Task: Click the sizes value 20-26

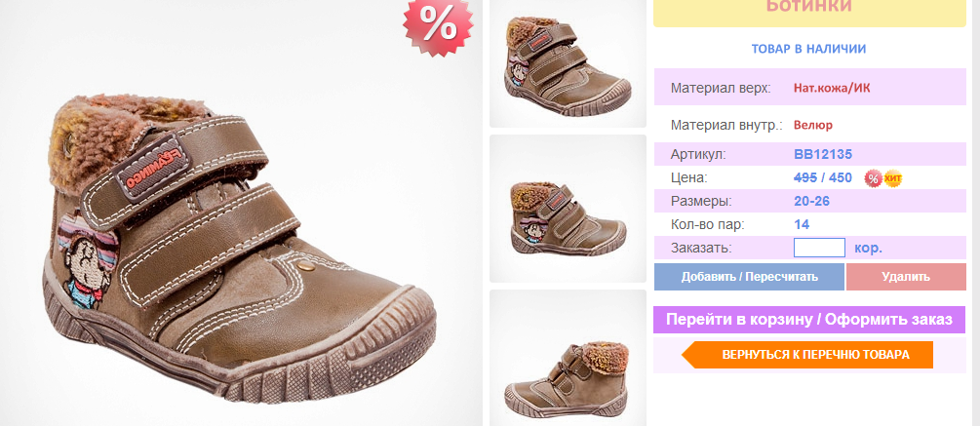Action: coord(812,201)
